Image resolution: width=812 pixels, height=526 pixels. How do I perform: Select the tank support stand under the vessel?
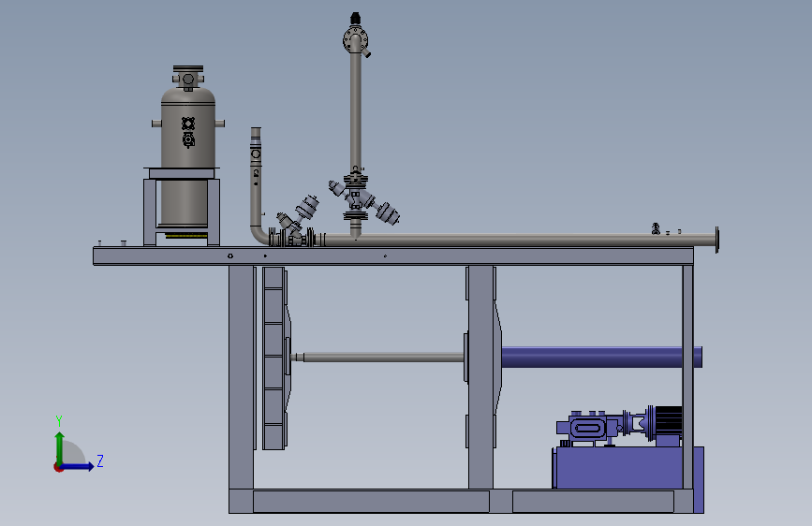click(x=182, y=207)
